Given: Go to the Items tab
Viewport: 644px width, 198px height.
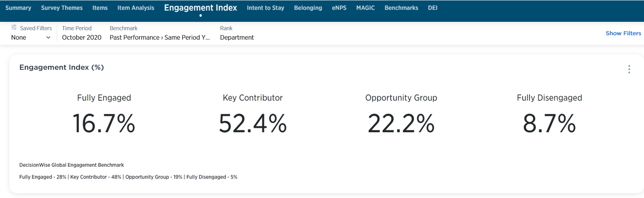Looking at the screenshot, I should [100, 8].
